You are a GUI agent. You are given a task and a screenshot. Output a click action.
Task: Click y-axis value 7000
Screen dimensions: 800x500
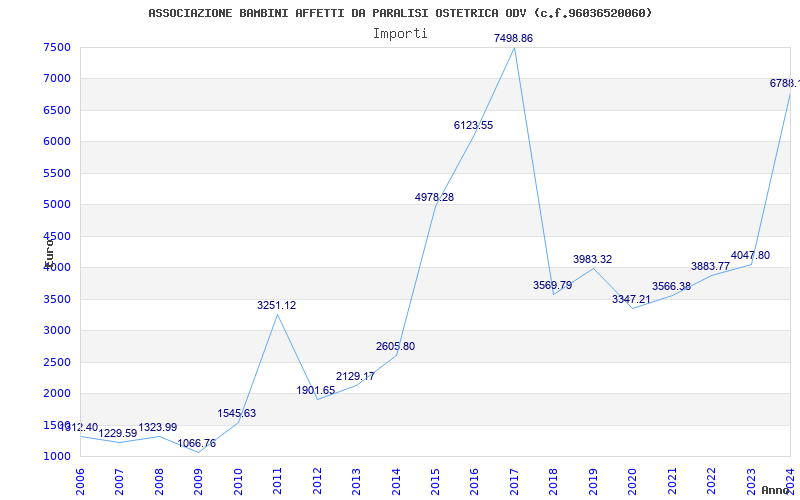pyautogui.click(x=57, y=79)
